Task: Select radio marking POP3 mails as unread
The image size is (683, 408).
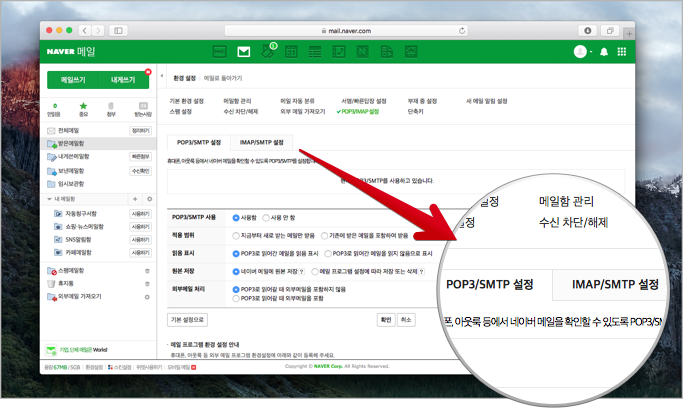Action: coord(328,253)
